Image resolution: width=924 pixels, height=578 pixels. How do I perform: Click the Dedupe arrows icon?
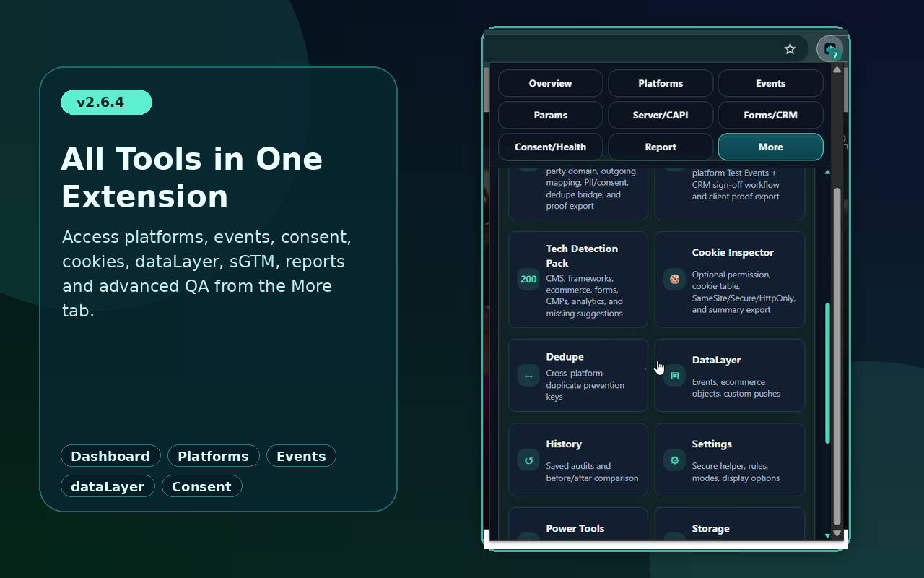tap(528, 376)
